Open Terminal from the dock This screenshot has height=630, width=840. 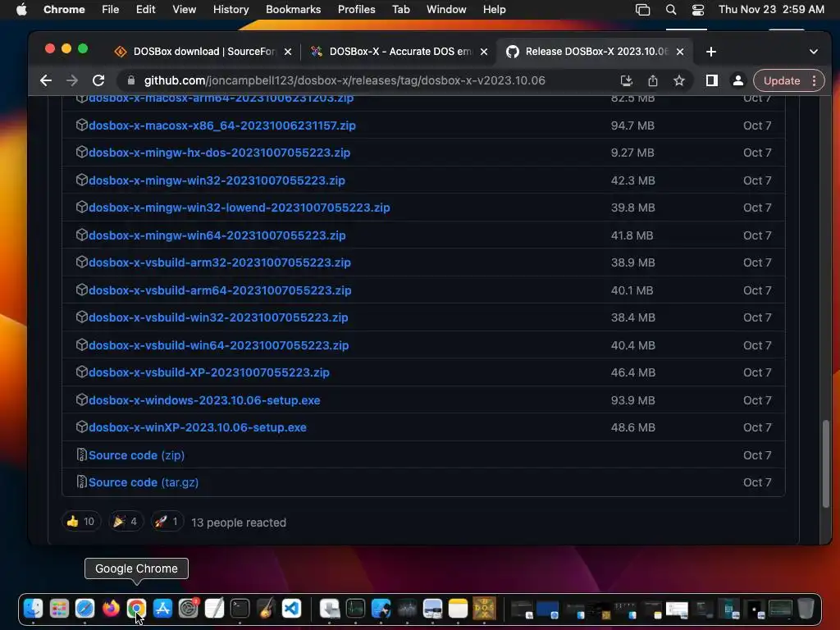point(240,609)
